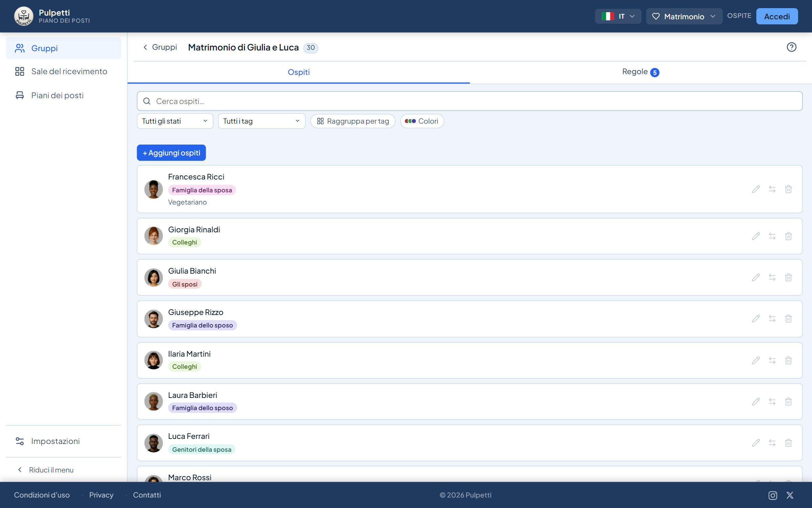812x508 pixels.
Task: Open the IT language dropdown
Action: (618, 16)
